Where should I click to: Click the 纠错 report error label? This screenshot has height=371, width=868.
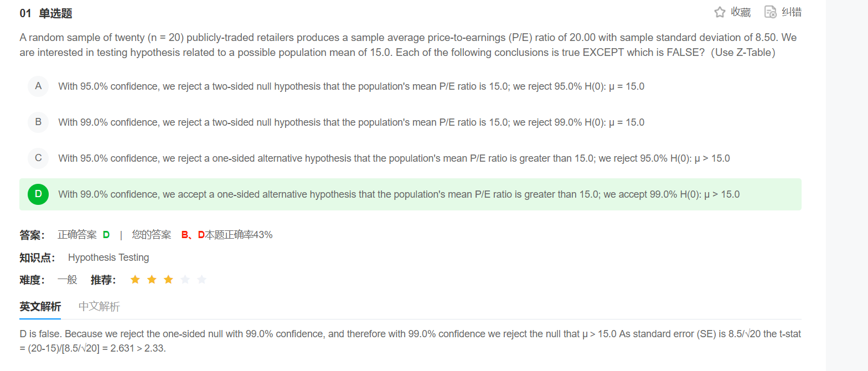pyautogui.click(x=792, y=12)
